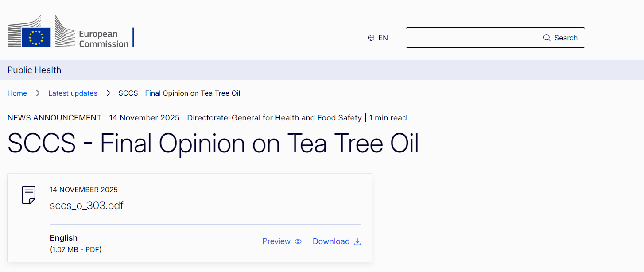The height and width of the screenshot is (272, 644).
Task: Open the European Commission logo homepage
Action: coord(71,31)
